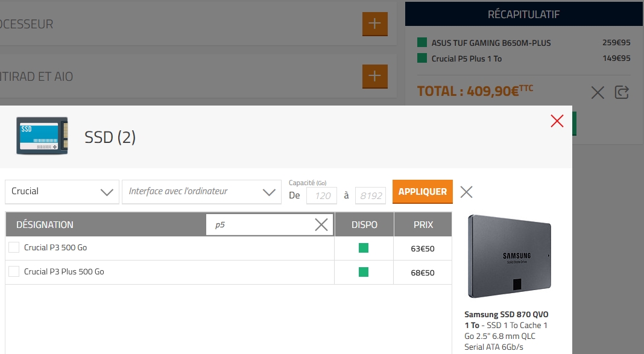The height and width of the screenshot is (354, 644).
Task: Click the Appliquer button
Action: pos(423,192)
